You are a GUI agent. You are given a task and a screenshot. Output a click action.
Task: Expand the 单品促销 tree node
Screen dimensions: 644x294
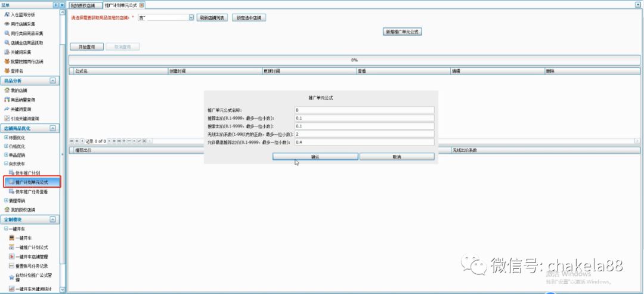pyautogui.click(x=6, y=155)
